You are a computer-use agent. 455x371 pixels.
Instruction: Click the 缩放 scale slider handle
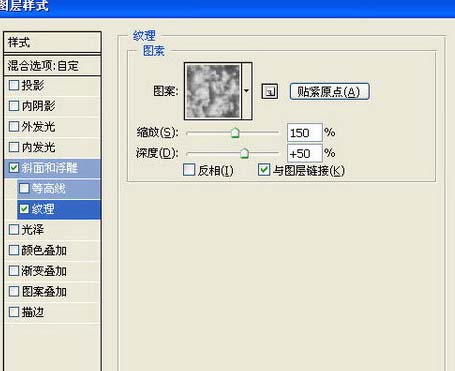click(x=235, y=132)
